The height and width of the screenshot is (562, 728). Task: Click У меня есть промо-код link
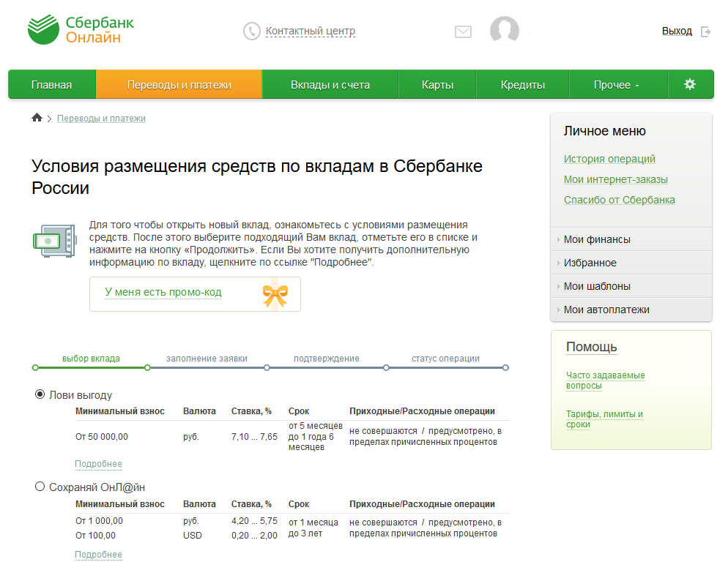click(x=163, y=292)
